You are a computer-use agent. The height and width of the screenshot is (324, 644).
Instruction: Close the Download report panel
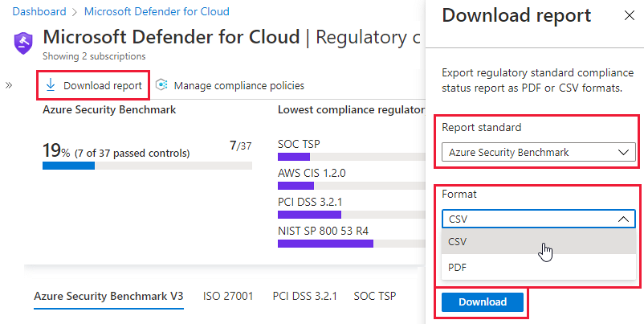(628, 15)
